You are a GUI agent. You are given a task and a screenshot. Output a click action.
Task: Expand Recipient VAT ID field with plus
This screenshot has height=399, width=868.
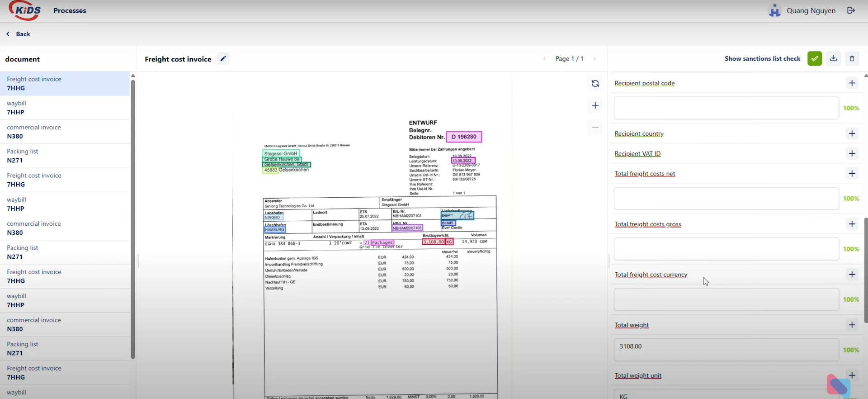click(852, 154)
